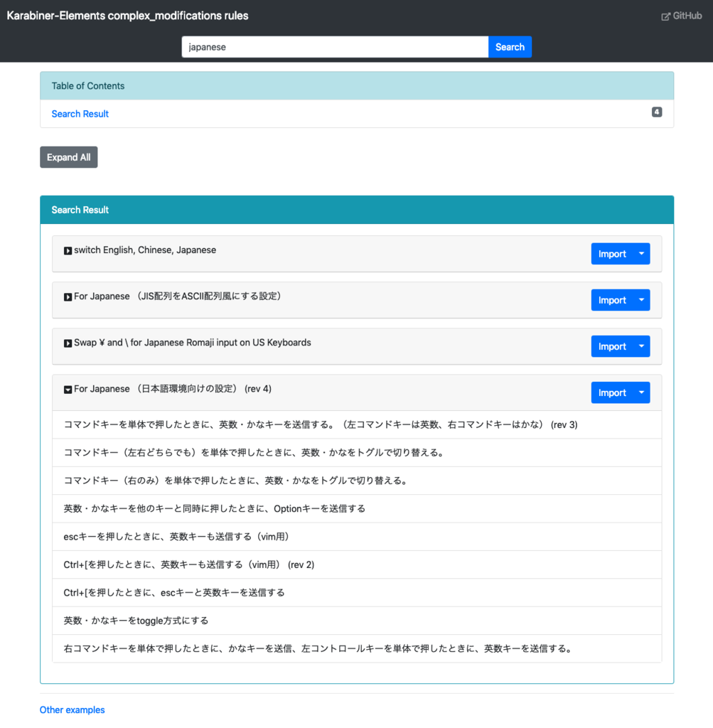713x728 pixels.
Task: Open Import dropdown arrow for 'Swap ¥ and \' rule
Action: (641, 346)
